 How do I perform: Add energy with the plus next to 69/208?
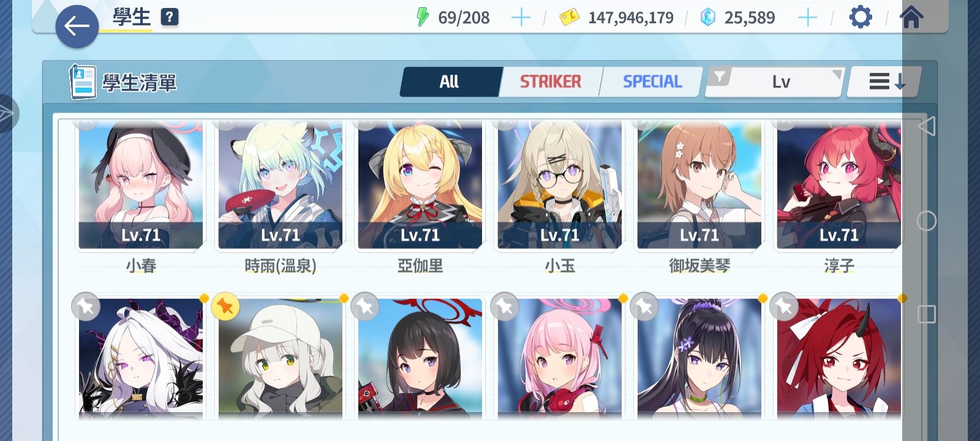click(521, 18)
